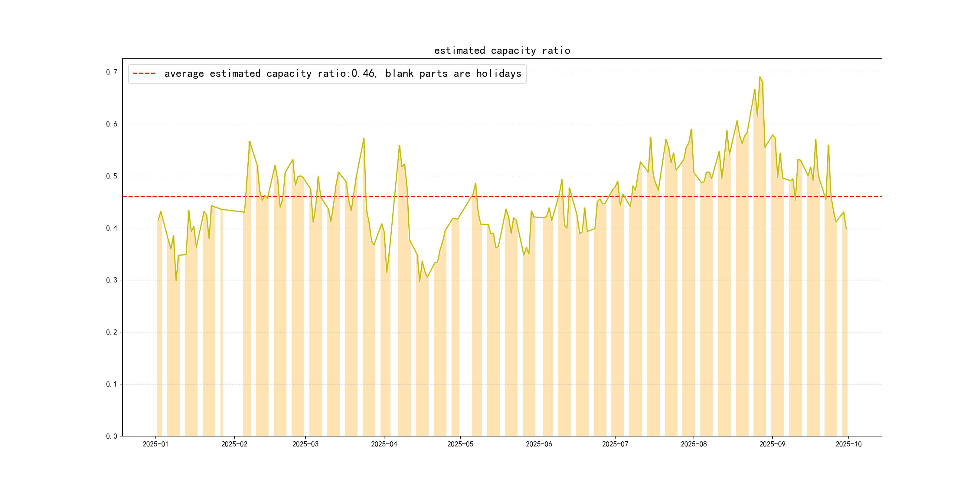Click the 0.1 y-axis tick label
This screenshot has height=490, width=980.
click(112, 384)
